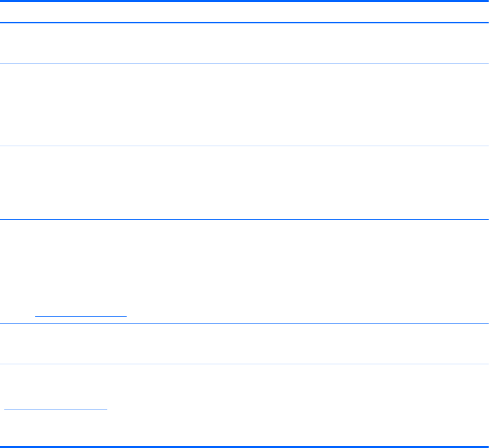Click the thin divider below the second body row

pyautogui.click(x=244, y=146)
